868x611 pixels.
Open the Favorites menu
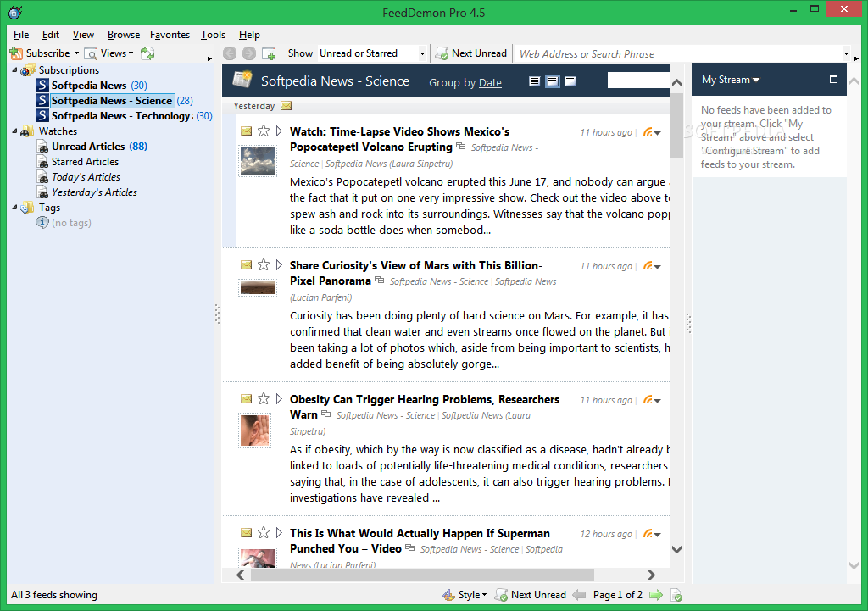pos(170,35)
